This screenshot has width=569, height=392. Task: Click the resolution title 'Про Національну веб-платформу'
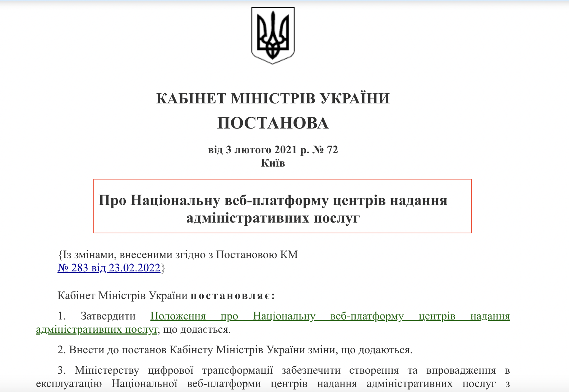tap(273, 209)
